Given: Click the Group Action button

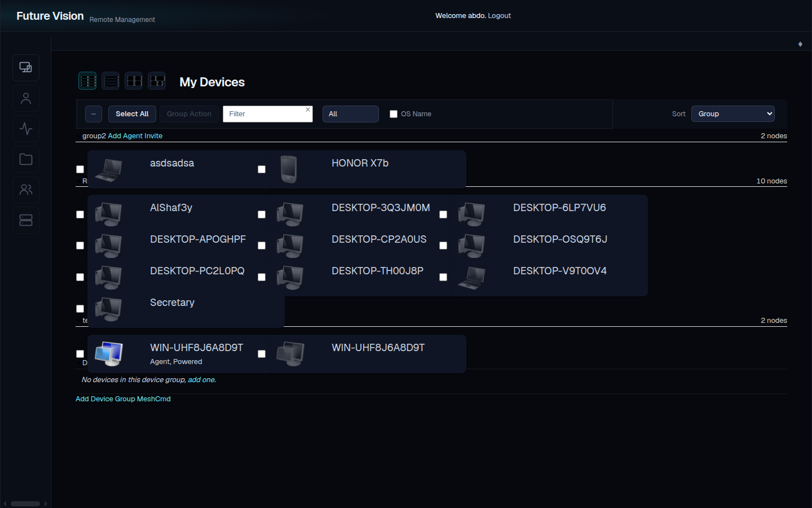Looking at the screenshot, I should tap(189, 114).
